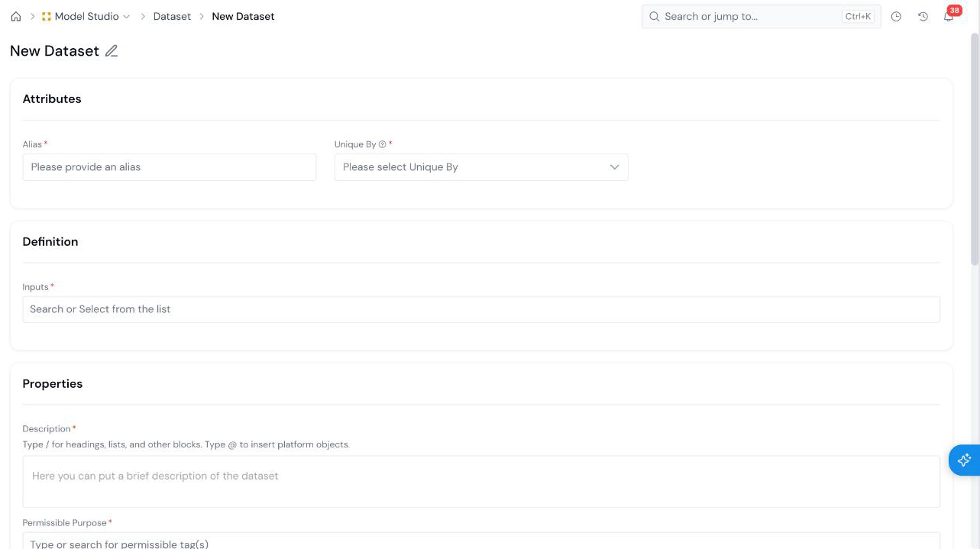Click into the Description text area
This screenshot has width=980, height=549.
click(481, 482)
